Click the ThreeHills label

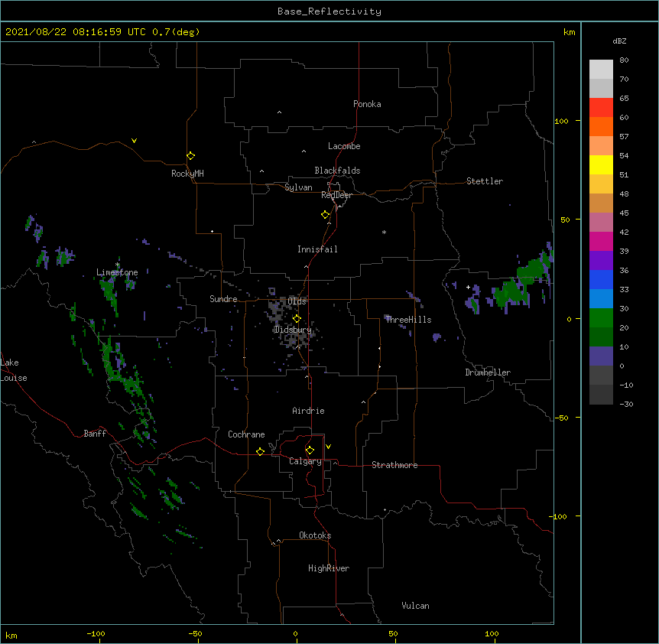coord(408,320)
